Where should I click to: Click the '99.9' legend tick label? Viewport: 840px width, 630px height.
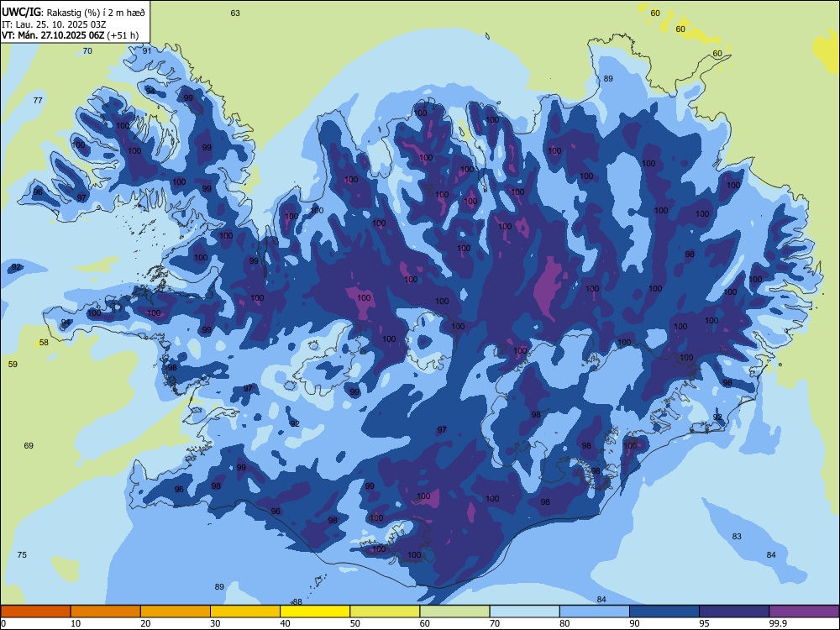(x=777, y=623)
